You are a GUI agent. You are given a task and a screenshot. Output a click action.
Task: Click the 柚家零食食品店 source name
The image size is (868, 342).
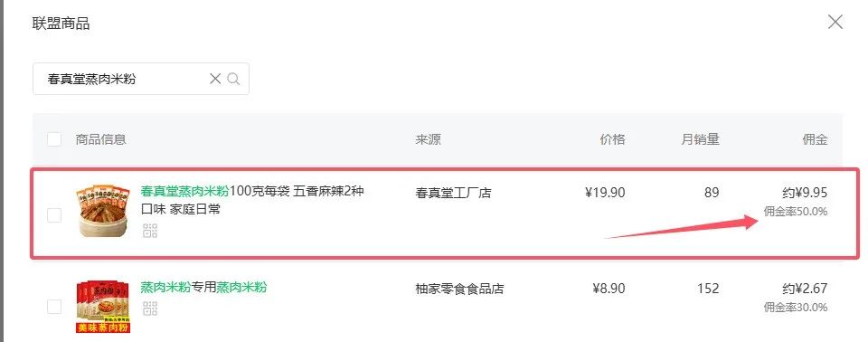[x=459, y=289]
